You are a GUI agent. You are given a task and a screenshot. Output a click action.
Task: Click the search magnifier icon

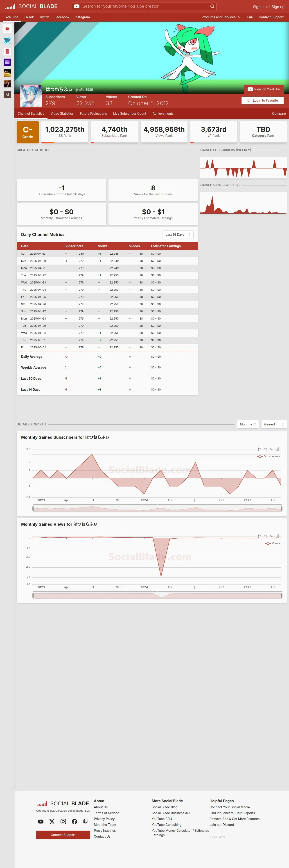tap(212, 6)
